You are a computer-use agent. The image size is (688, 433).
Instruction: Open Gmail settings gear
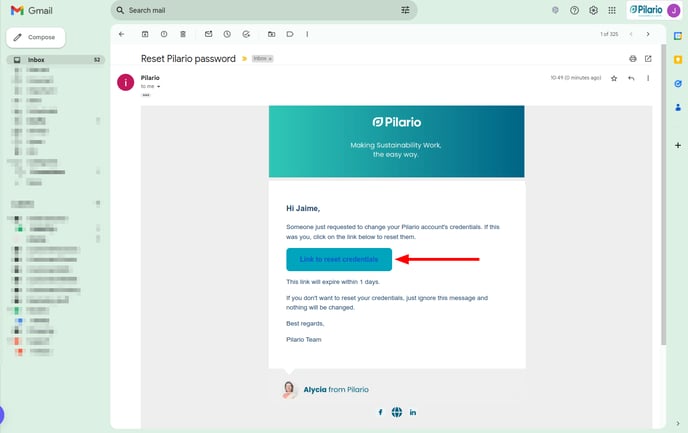(x=593, y=10)
